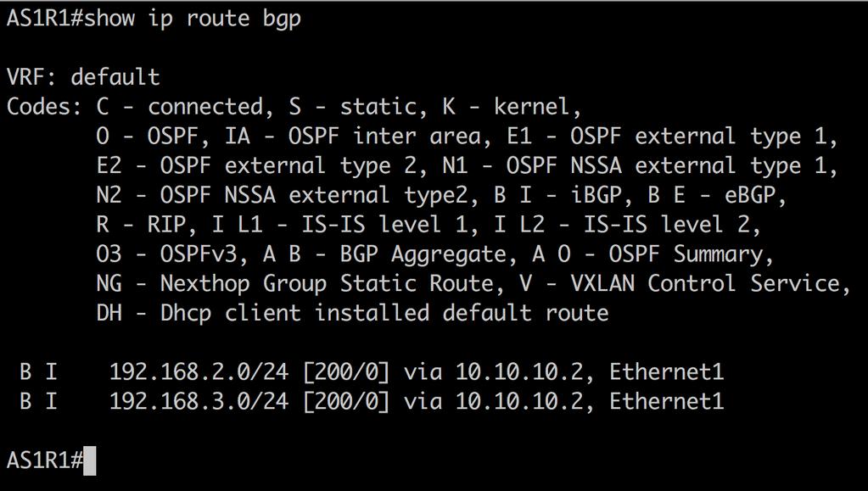Click the [200/0] metric of second route

coord(346,401)
